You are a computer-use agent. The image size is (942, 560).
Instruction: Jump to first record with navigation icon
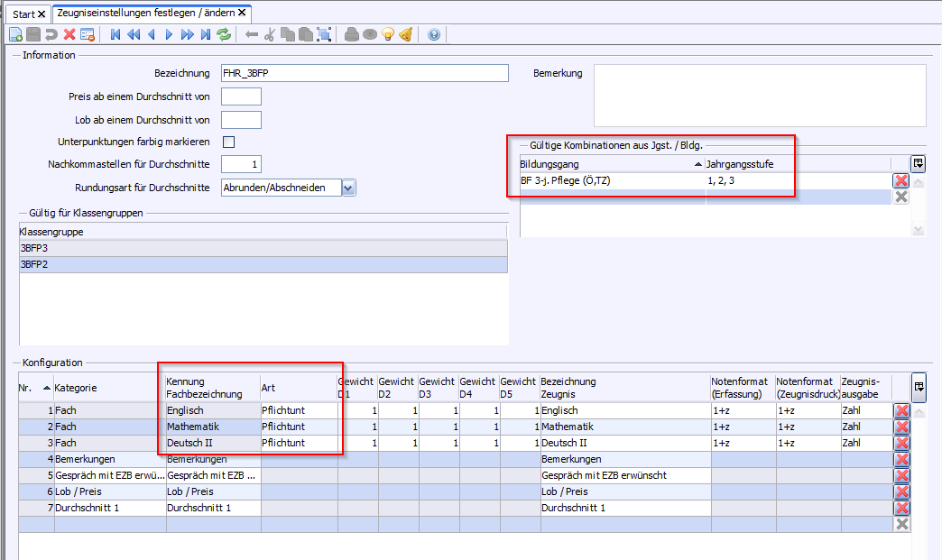[115, 34]
